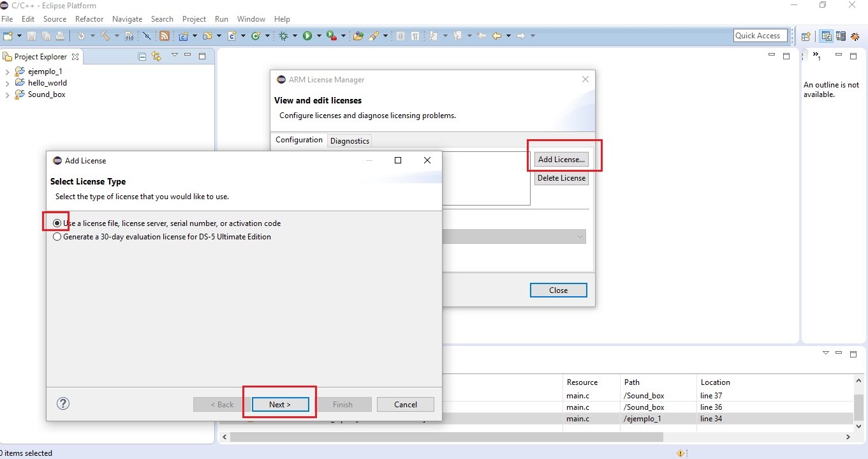Select the license file or serial number option

click(57, 223)
